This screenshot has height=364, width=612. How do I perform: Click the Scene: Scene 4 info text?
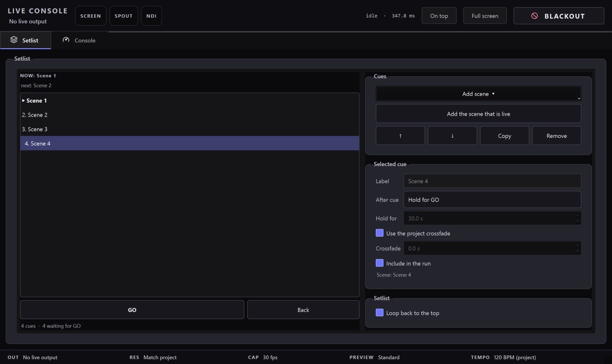coord(393,275)
